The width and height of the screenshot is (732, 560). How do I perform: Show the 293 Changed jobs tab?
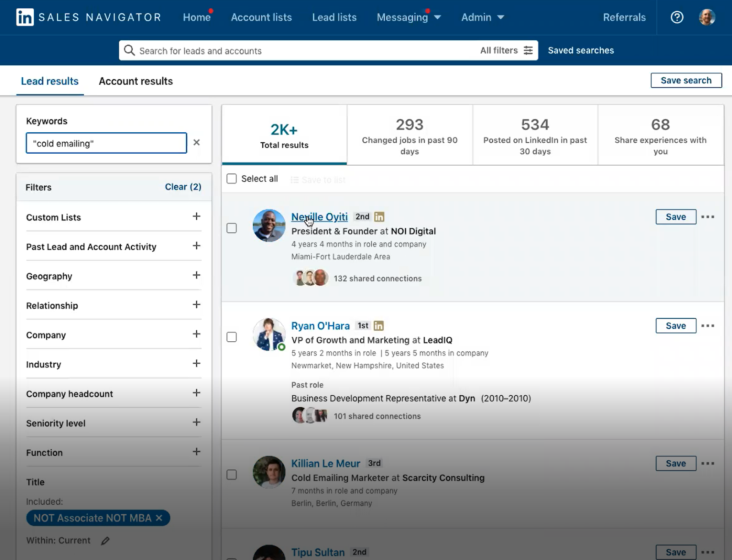tap(409, 135)
